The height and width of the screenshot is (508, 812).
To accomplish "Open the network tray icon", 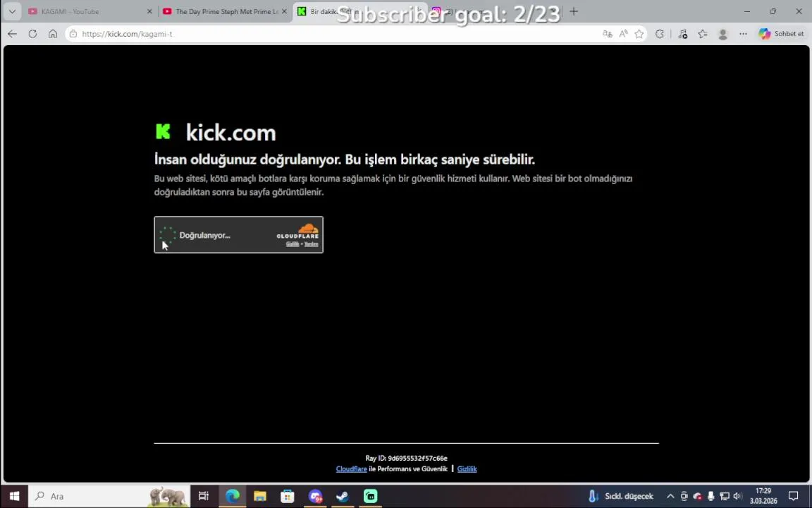I will [x=725, y=496].
